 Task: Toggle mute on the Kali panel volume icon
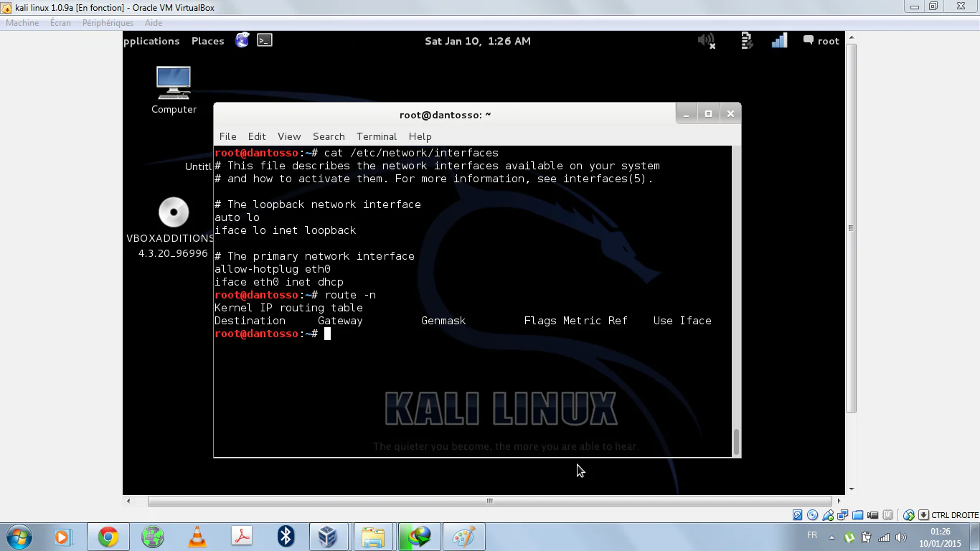[x=706, y=41]
